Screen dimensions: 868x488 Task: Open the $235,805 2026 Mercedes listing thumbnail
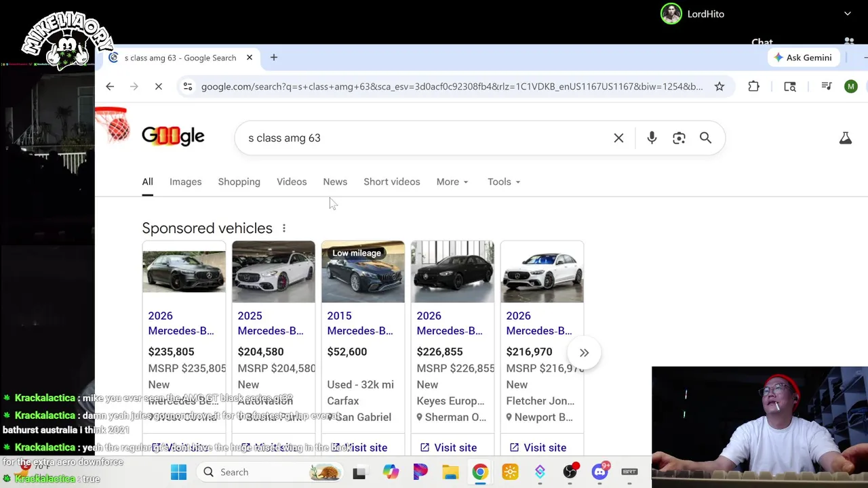[184, 272]
